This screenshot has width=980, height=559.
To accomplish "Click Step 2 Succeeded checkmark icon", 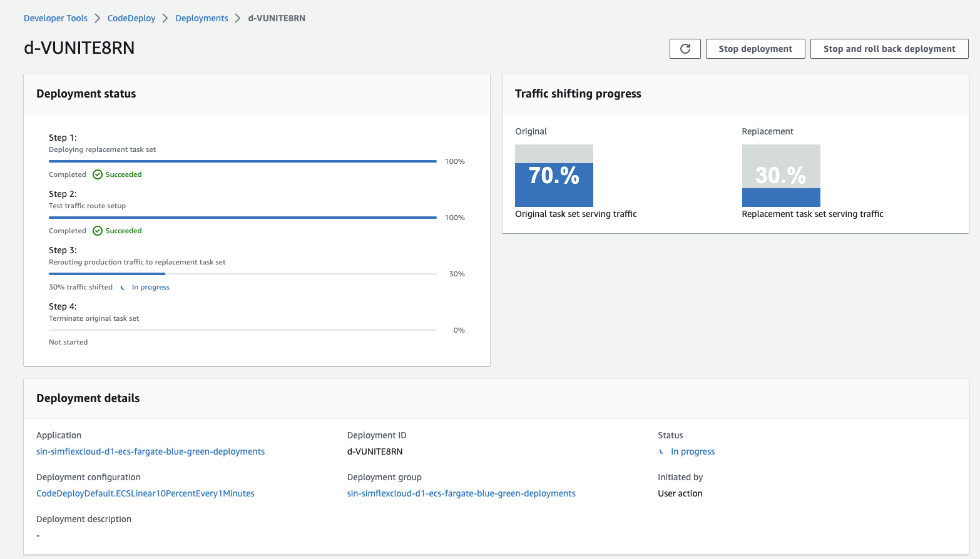I will [x=98, y=231].
